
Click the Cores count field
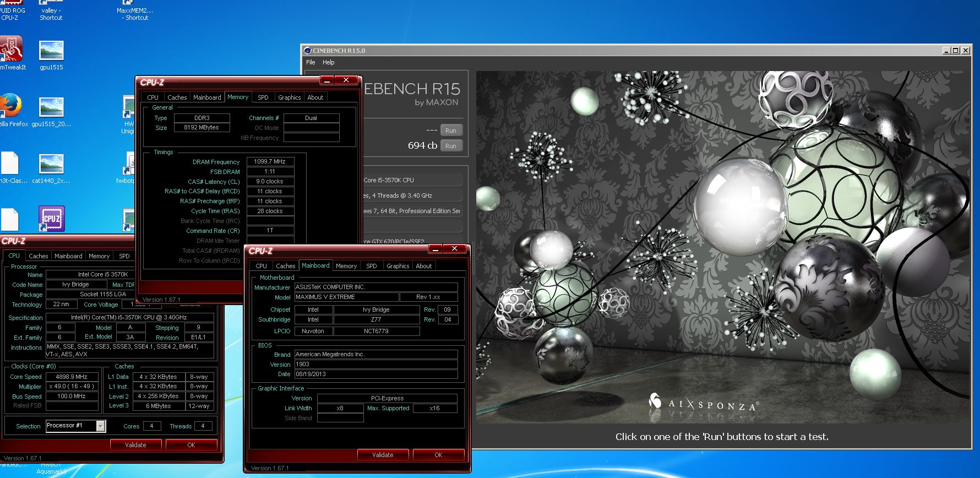[x=151, y=426]
